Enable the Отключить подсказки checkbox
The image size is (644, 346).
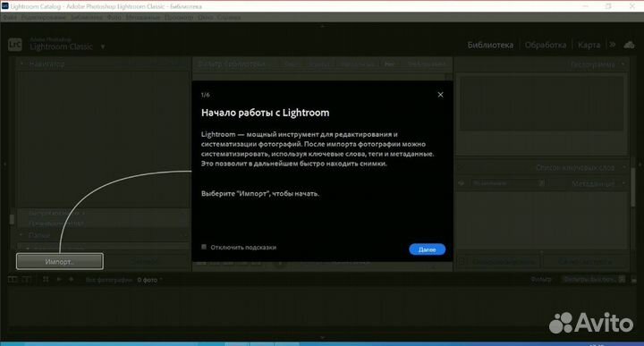click(x=204, y=247)
